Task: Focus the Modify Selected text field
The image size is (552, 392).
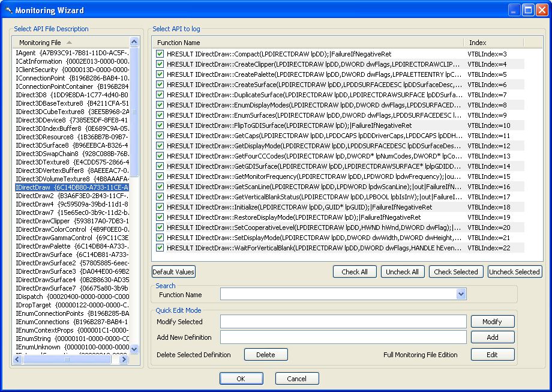Action: click(x=343, y=322)
